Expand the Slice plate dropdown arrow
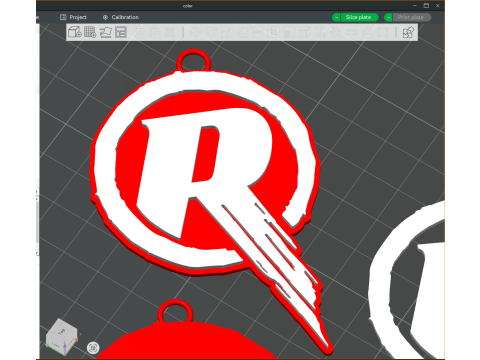 pyautogui.click(x=336, y=17)
